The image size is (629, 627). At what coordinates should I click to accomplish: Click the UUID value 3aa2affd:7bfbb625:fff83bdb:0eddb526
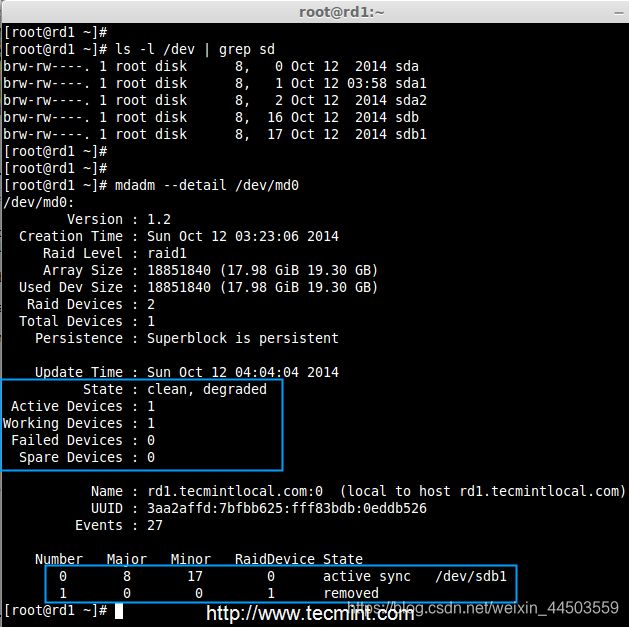point(286,508)
